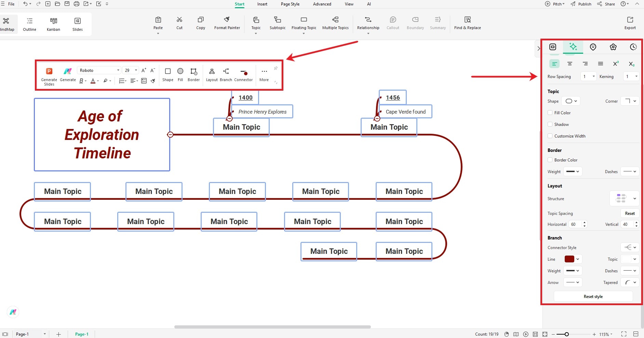Screen dimensions: 644x338
Task: Open the View tab
Action: point(349,4)
